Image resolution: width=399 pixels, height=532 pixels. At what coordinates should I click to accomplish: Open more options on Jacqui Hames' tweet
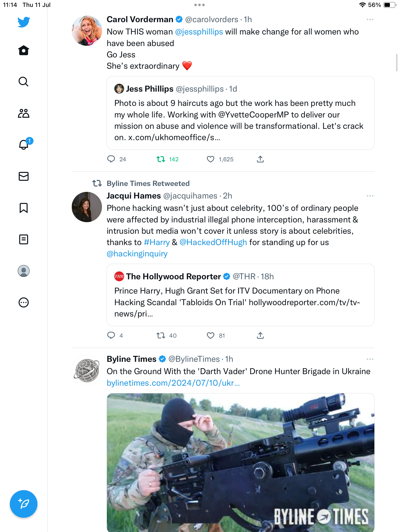[x=370, y=196]
